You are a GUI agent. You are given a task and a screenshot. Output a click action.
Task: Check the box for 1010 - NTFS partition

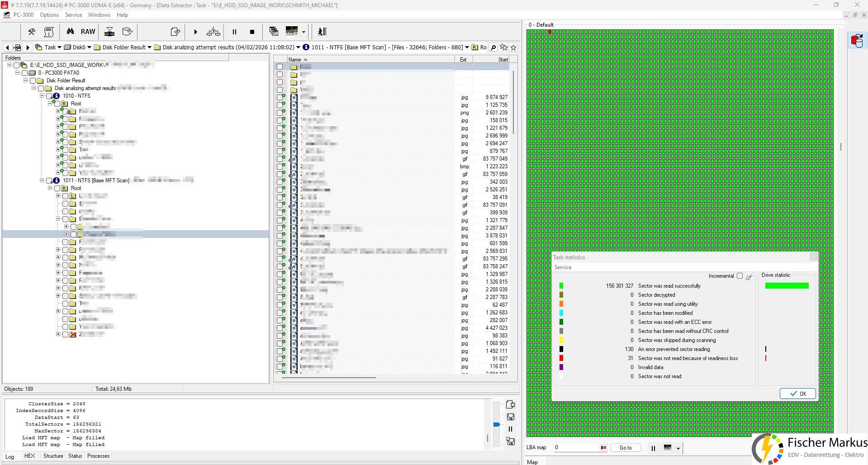point(49,96)
